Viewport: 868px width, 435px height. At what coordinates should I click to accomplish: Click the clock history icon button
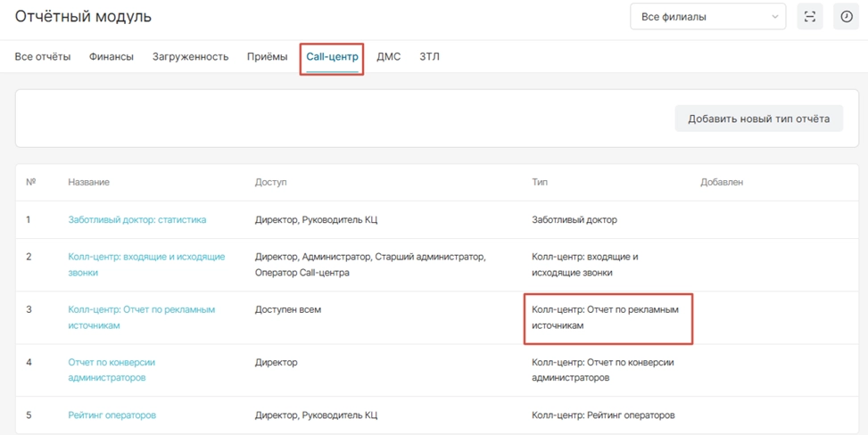[x=846, y=17]
